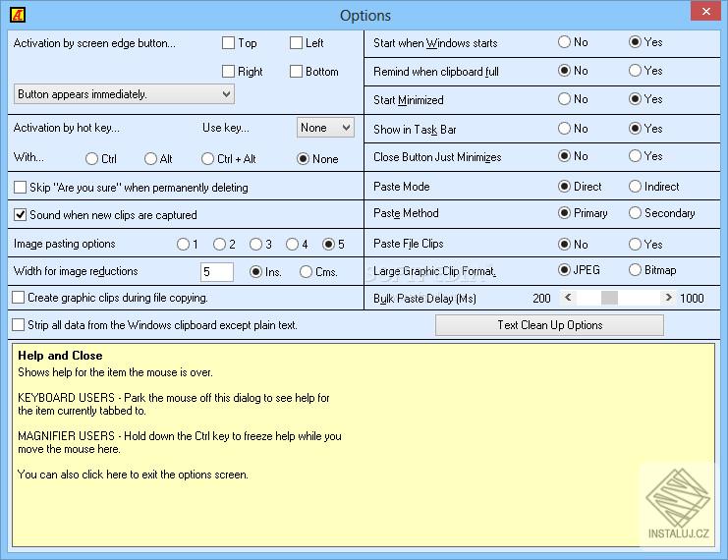Image resolution: width=728 pixels, height=560 pixels.
Task: Click the app icon in title bar
Action: tap(17, 15)
